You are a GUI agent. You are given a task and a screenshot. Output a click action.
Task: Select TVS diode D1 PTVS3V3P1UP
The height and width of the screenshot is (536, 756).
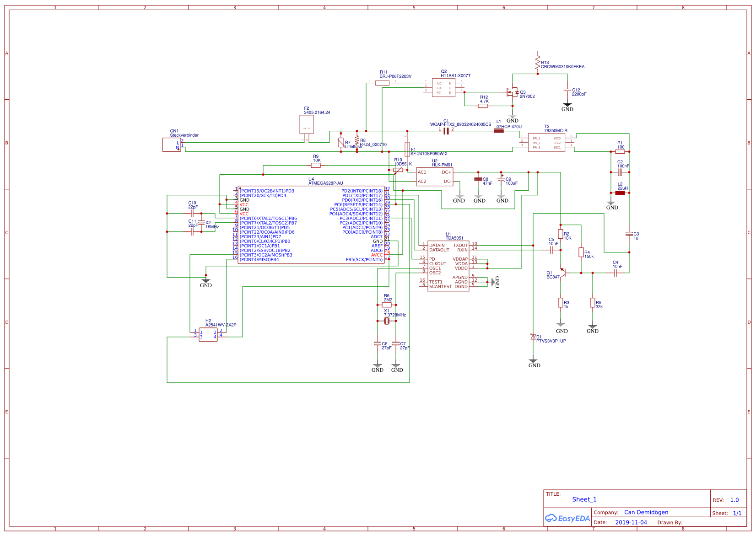click(x=533, y=336)
